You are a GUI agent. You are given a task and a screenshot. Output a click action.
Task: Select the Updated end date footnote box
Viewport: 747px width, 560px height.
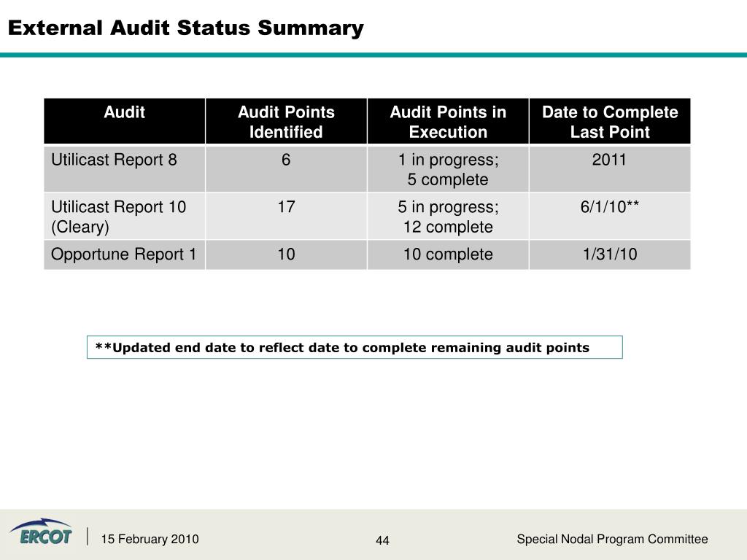point(355,347)
